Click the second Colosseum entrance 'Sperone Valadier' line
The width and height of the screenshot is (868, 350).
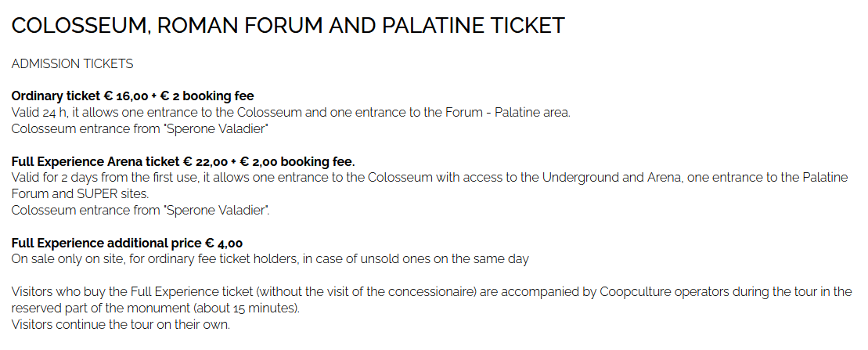coord(141,210)
